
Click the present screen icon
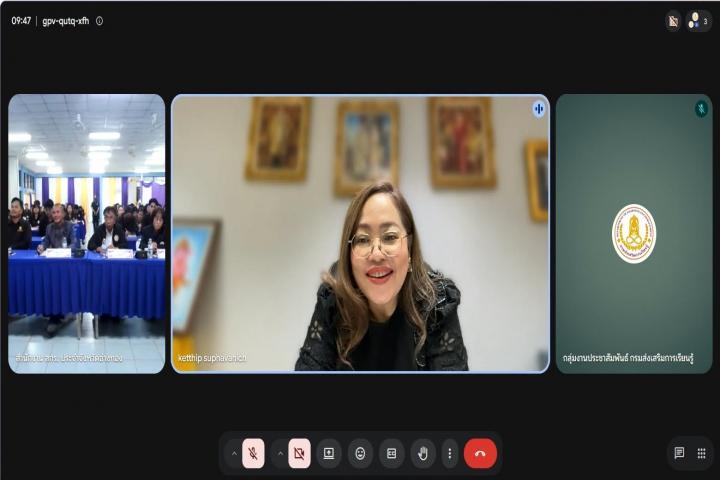pyautogui.click(x=329, y=453)
